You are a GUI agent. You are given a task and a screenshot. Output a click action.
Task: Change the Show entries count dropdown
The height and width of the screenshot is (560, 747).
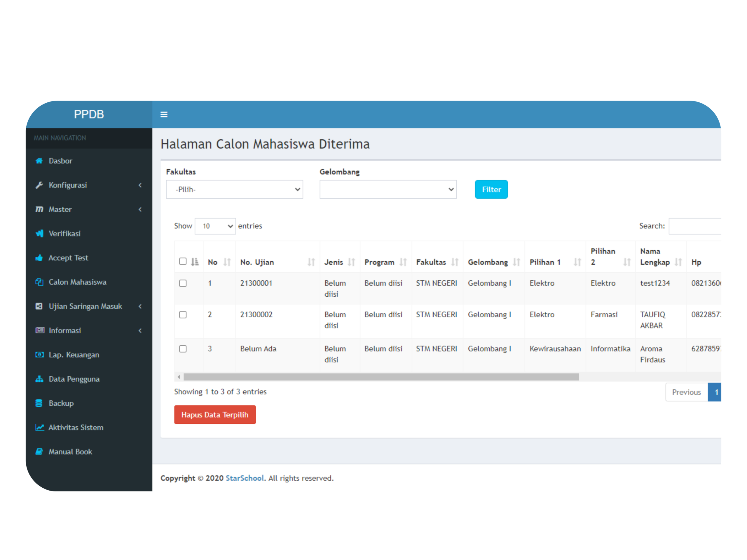pos(215,226)
